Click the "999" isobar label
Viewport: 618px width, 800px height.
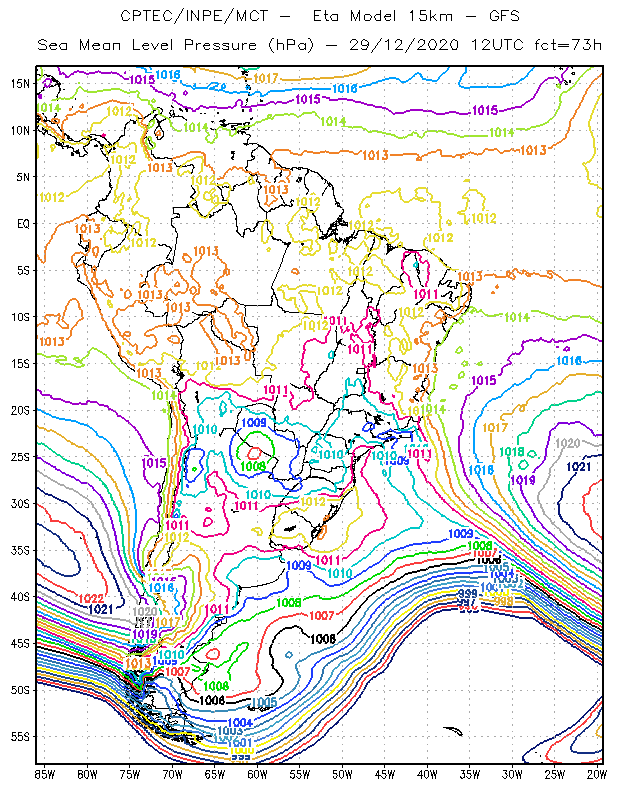click(x=467, y=593)
